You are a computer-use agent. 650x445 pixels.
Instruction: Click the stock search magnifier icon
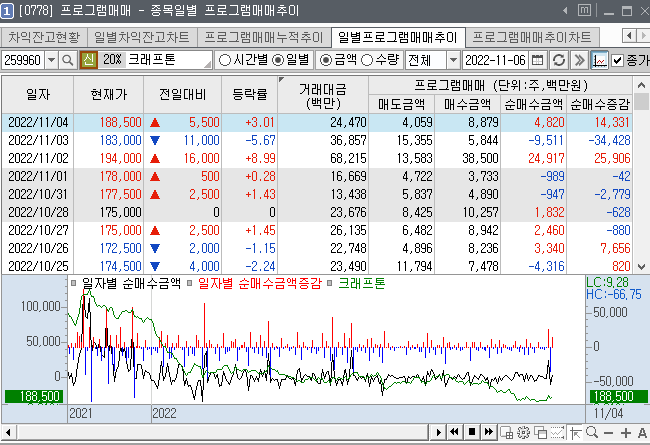(68, 60)
